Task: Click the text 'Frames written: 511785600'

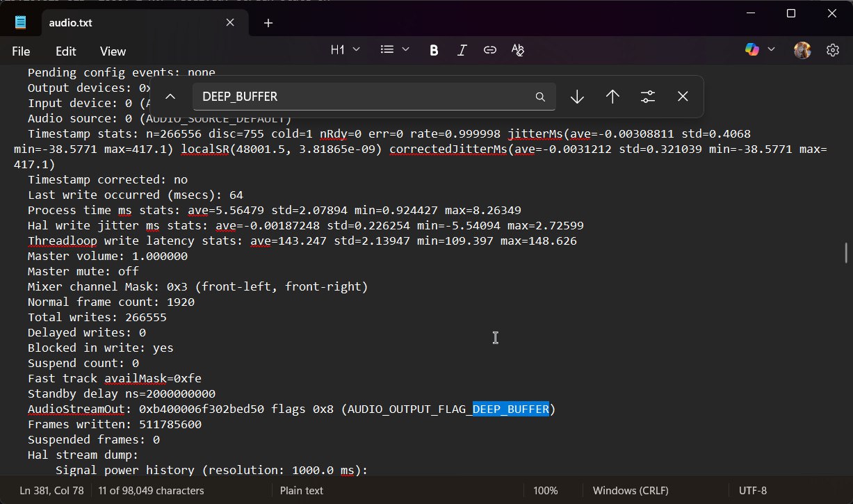Action: 115,424
